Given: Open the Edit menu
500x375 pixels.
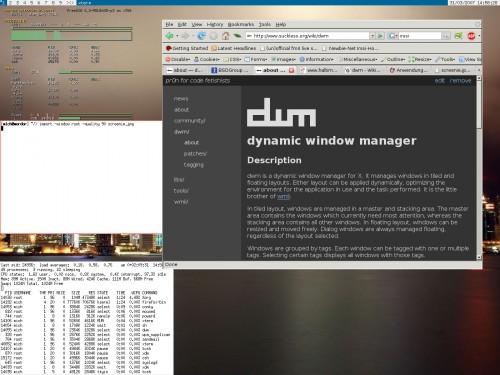Looking at the screenshot, I should 182,24.
